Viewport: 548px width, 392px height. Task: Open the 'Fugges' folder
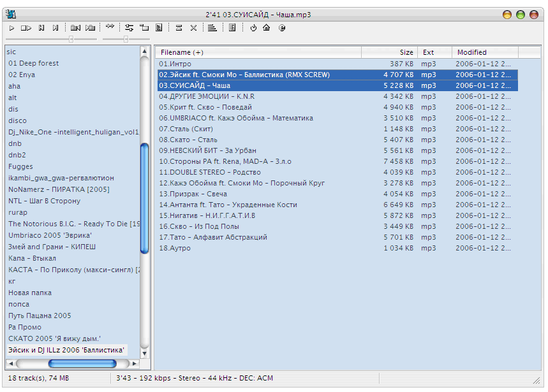coord(20,166)
